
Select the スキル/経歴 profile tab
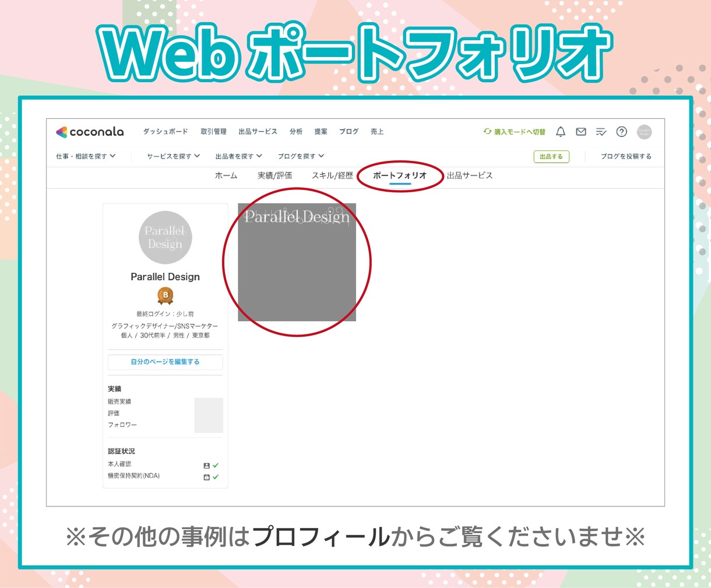(x=332, y=175)
